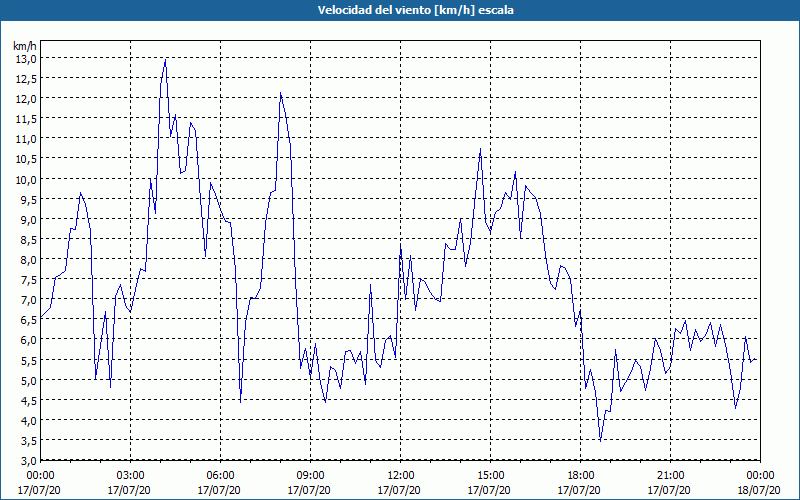Click the '5,5' y-axis label

tap(28, 360)
